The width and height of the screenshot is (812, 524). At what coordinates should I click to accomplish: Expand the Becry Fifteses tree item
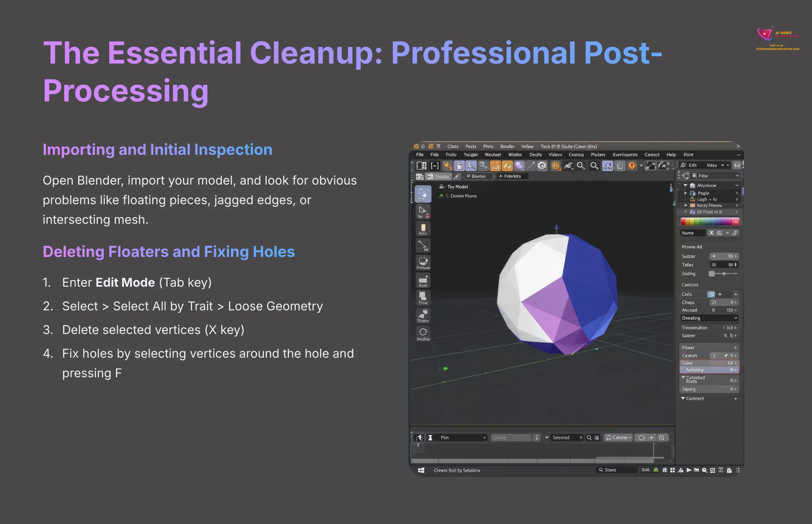686,205
